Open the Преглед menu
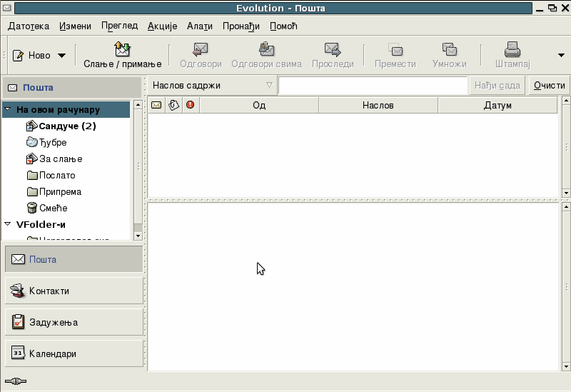The height and width of the screenshot is (392, 571). (x=119, y=26)
